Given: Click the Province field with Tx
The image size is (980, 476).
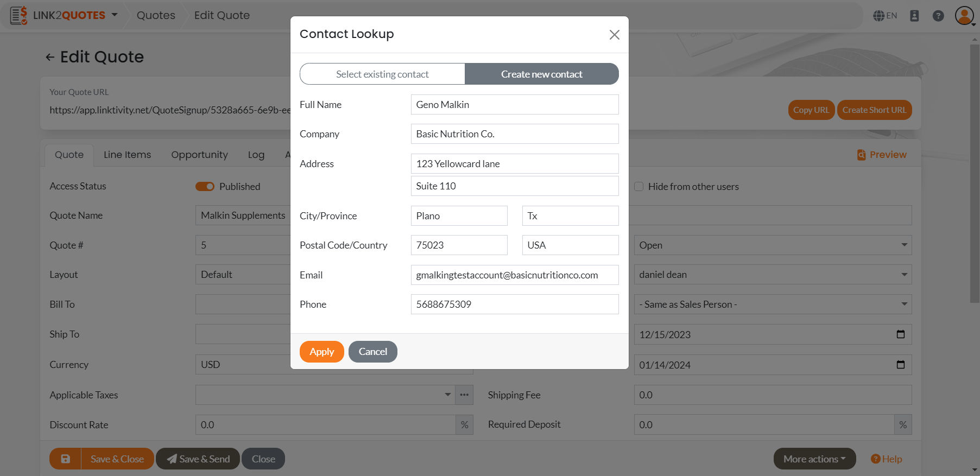Looking at the screenshot, I should click(x=570, y=216).
